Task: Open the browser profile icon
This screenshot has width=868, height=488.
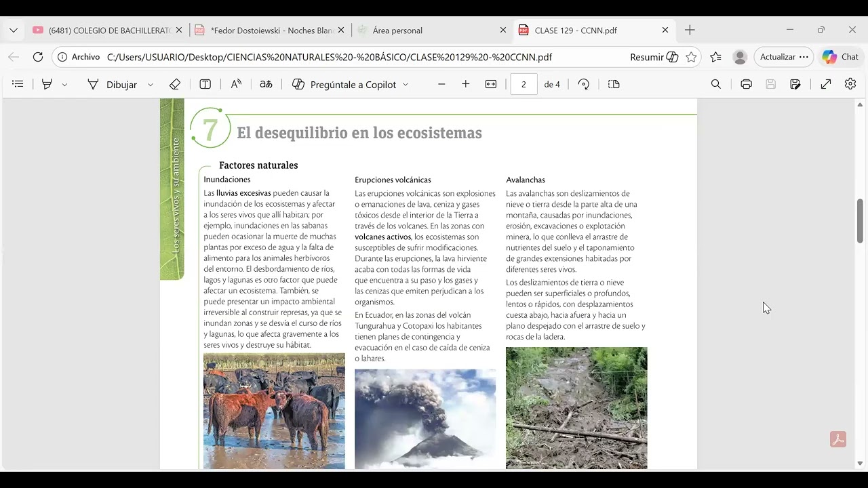Action: (741, 57)
